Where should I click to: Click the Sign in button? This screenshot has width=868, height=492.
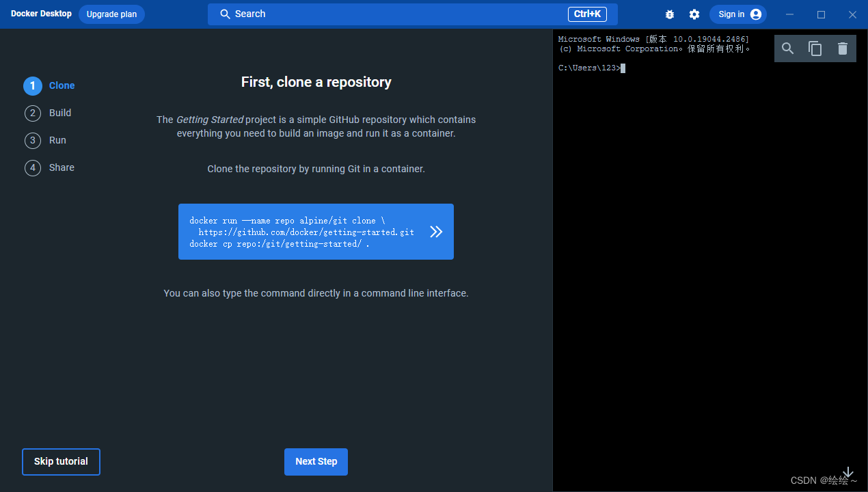point(738,14)
